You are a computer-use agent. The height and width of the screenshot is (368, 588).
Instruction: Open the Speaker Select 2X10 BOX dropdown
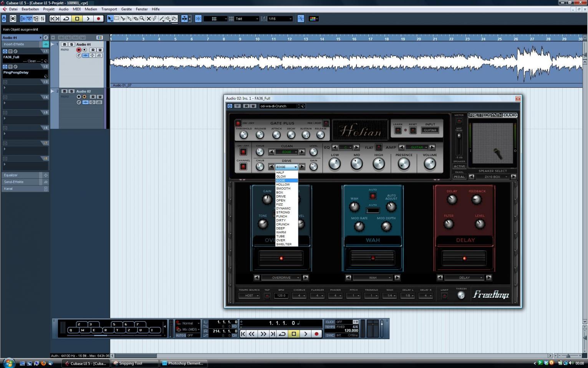coord(492,177)
